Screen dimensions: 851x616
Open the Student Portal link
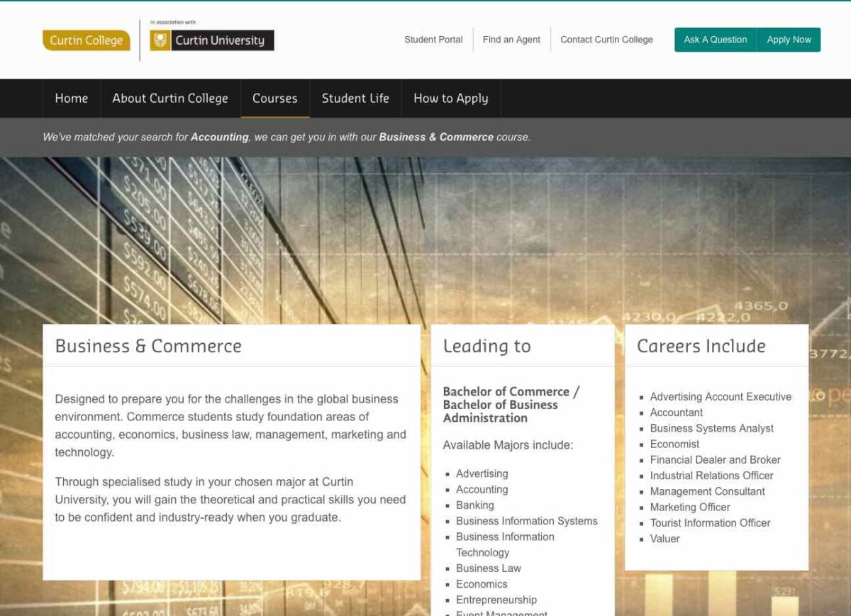[x=433, y=40]
